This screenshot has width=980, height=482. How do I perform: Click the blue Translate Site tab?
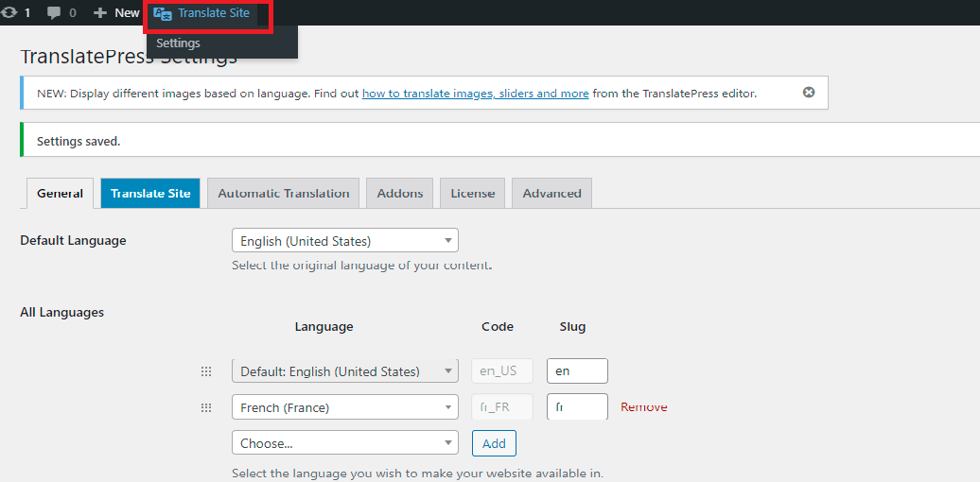point(150,193)
